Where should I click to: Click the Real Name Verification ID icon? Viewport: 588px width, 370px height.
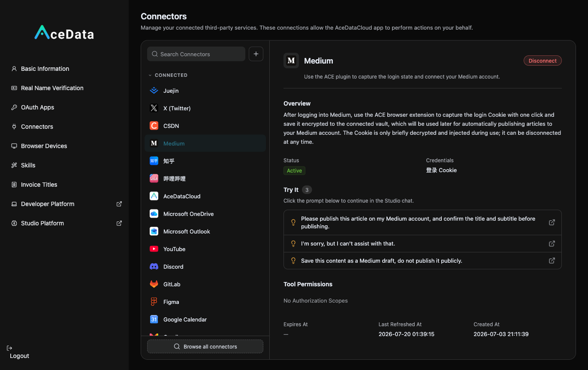(x=14, y=88)
